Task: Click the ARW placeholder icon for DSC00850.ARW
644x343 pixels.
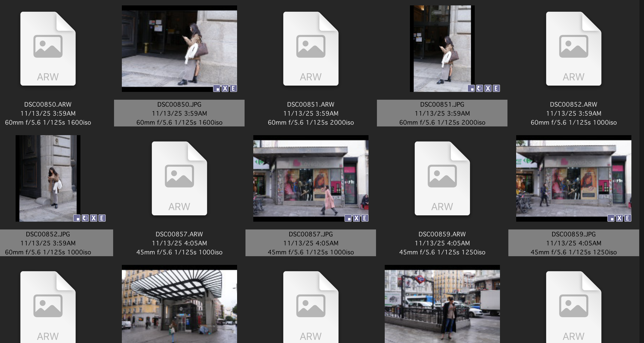Action: tap(48, 49)
